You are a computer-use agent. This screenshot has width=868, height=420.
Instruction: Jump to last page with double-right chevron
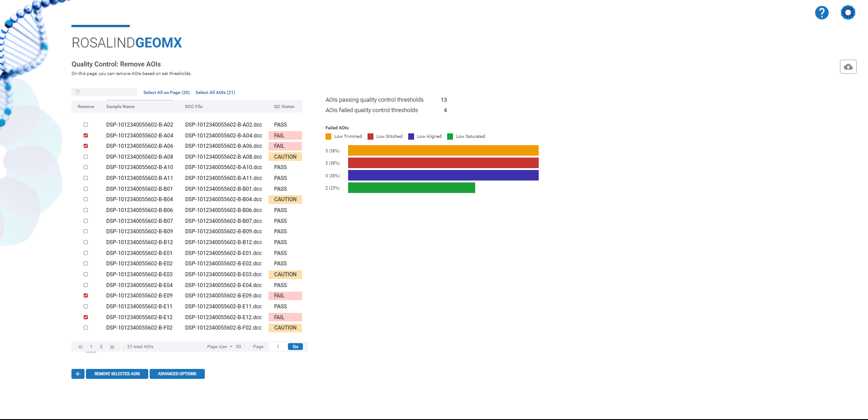(x=112, y=347)
